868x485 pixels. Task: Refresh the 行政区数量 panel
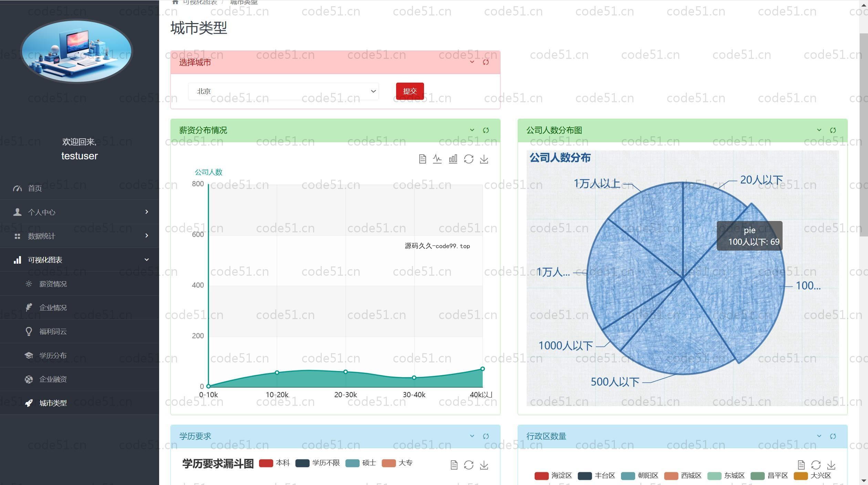pyautogui.click(x=833, y=436)
